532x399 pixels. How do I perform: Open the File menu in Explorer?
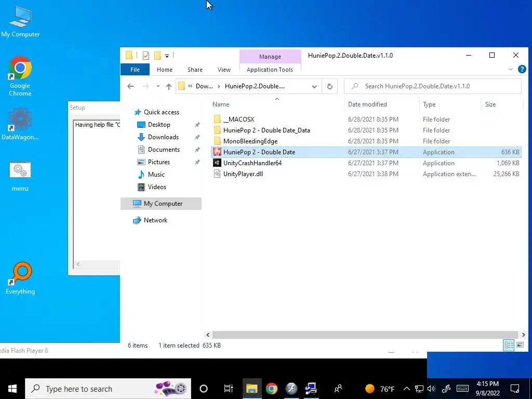135,70
